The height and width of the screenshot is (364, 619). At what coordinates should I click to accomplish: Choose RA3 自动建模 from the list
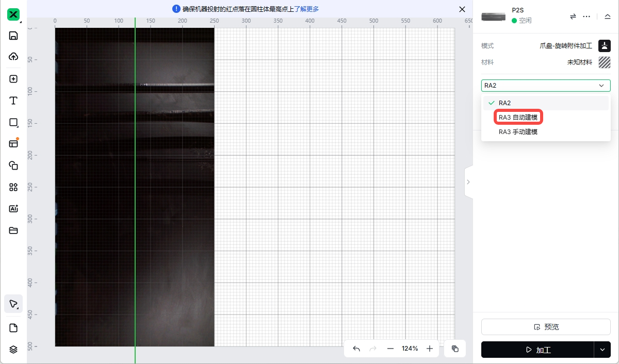[x=518, y=118]
